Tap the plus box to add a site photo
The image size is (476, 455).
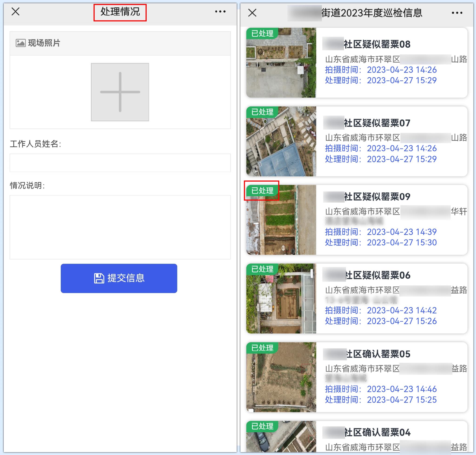120,92
